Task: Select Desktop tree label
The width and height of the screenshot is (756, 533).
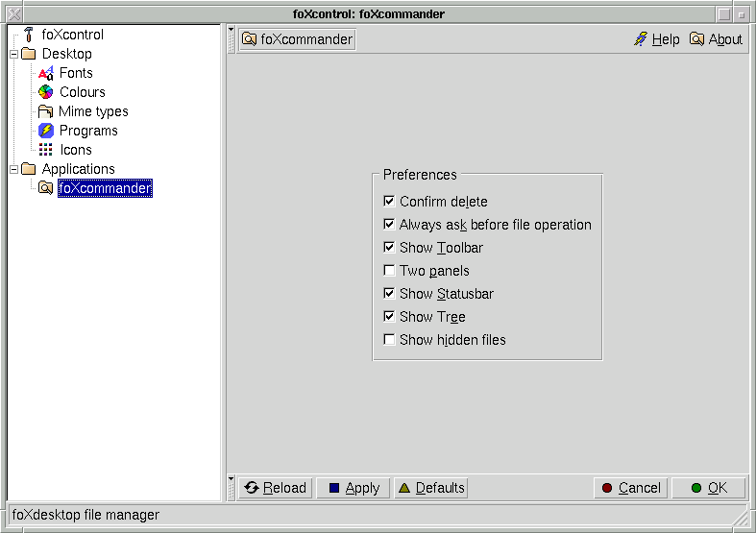Action: coord(67,54)
